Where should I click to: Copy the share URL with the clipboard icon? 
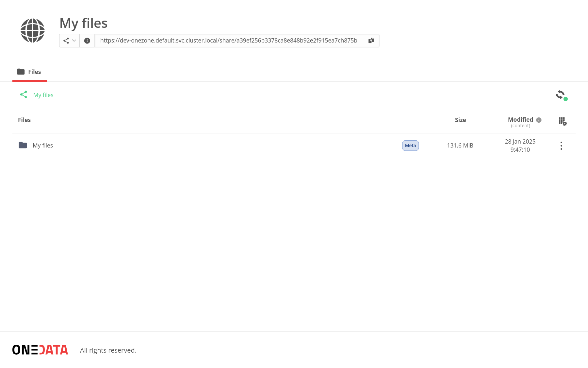tap(371, 41)
